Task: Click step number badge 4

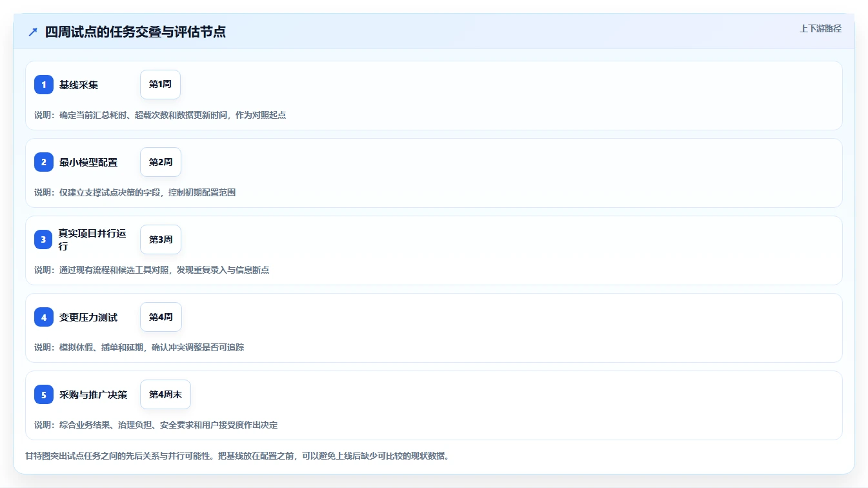Action: (x=44, y=317)
